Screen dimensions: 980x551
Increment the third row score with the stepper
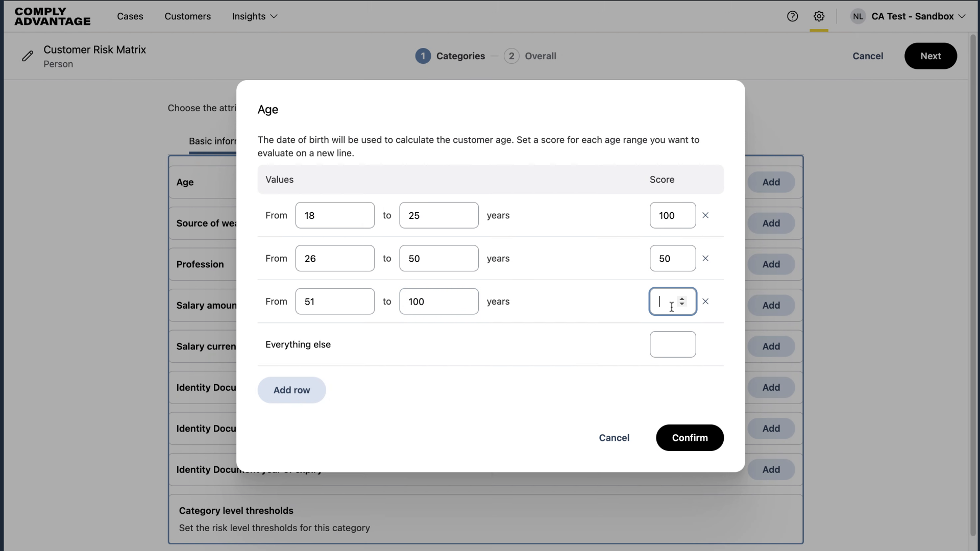[683, 298]
